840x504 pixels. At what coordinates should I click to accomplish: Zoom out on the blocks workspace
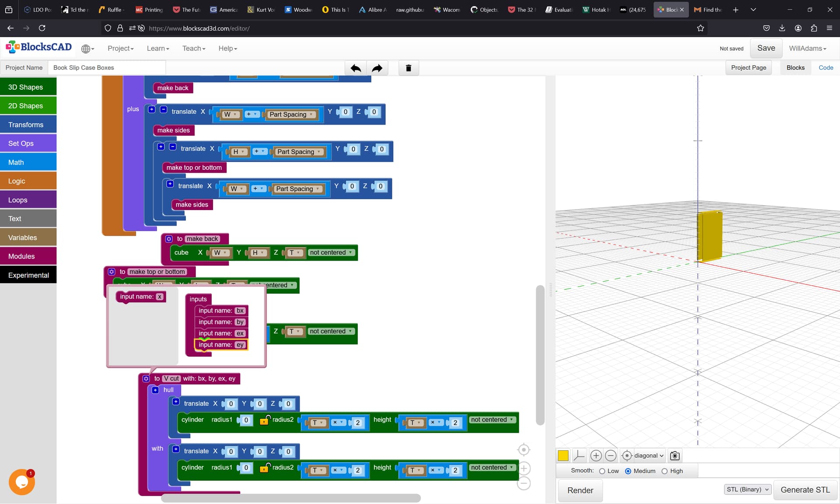[524, 483]
